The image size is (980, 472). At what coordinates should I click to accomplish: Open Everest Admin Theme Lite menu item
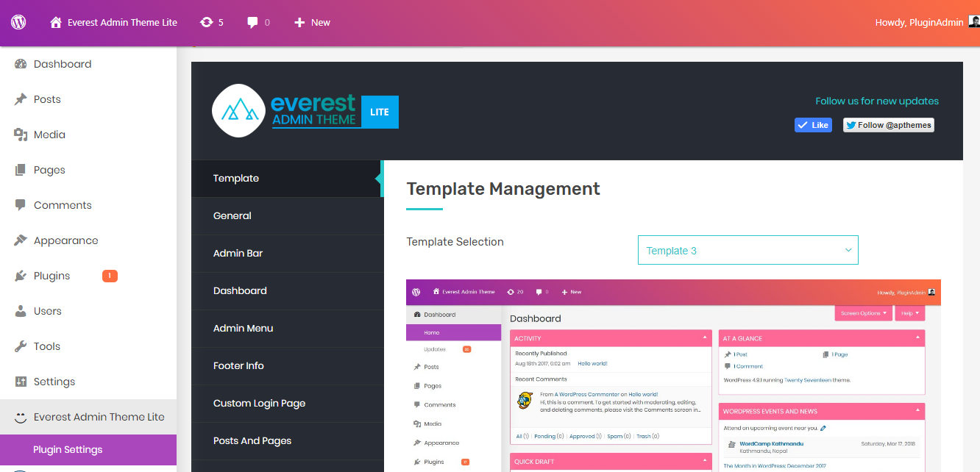(x=88, y=417)
